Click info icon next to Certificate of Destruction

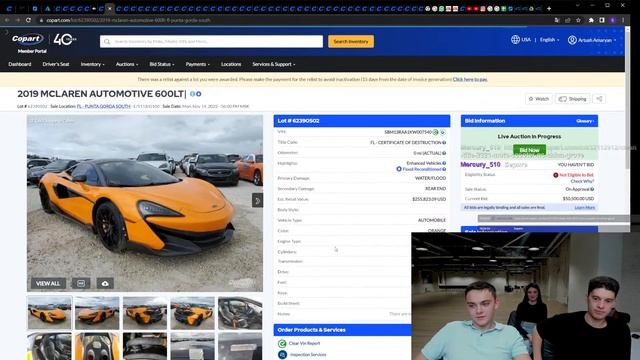tap(444, 142)
